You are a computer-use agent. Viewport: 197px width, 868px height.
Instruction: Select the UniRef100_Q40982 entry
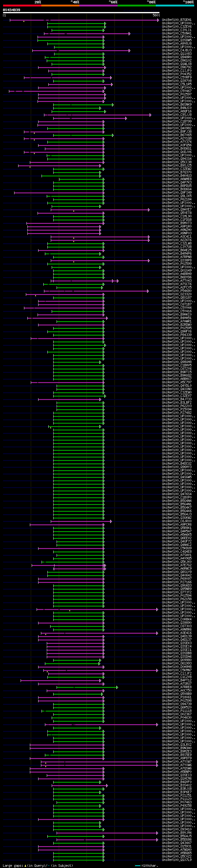[x=176, y=128]
